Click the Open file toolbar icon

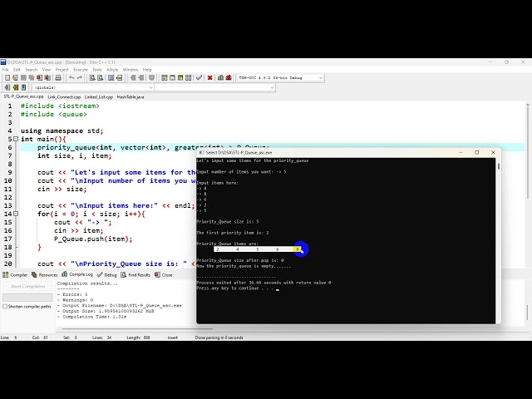pyautogui.click(x=15, y=77)
